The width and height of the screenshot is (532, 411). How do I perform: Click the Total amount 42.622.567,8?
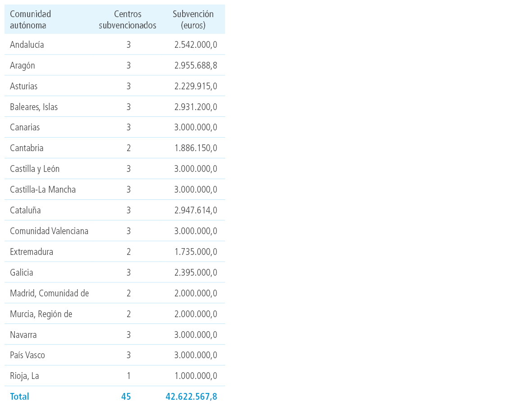click(191, 397)
